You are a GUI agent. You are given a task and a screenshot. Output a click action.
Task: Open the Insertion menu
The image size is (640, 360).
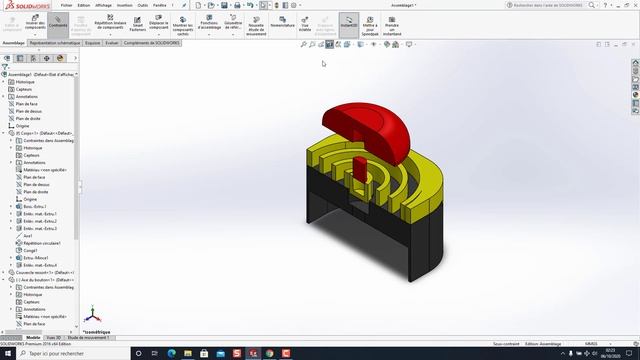tap(124, 5)
